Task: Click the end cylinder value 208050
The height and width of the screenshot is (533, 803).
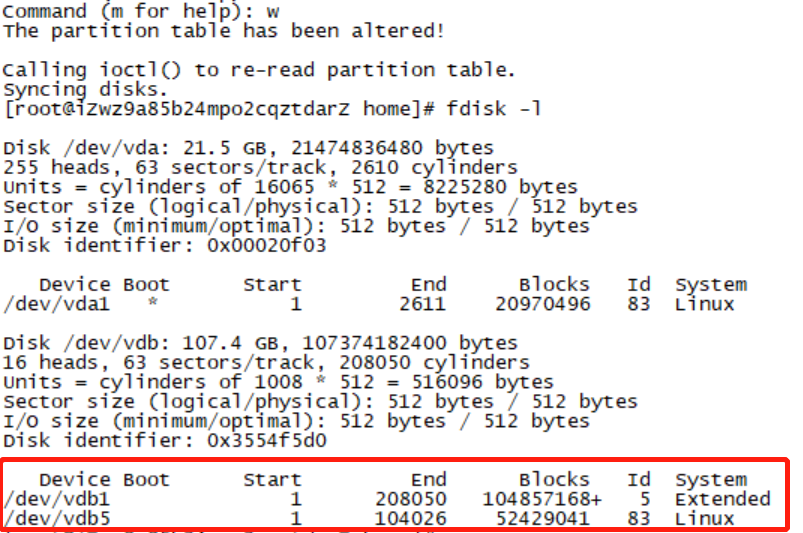Action: click(411, 499)
